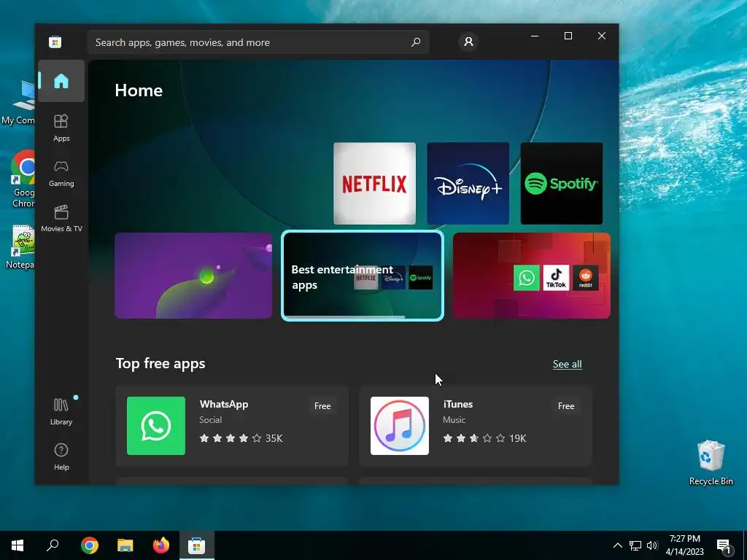Click the Free button for iTunes
747x560 pixels.
(x=566, y=406)
